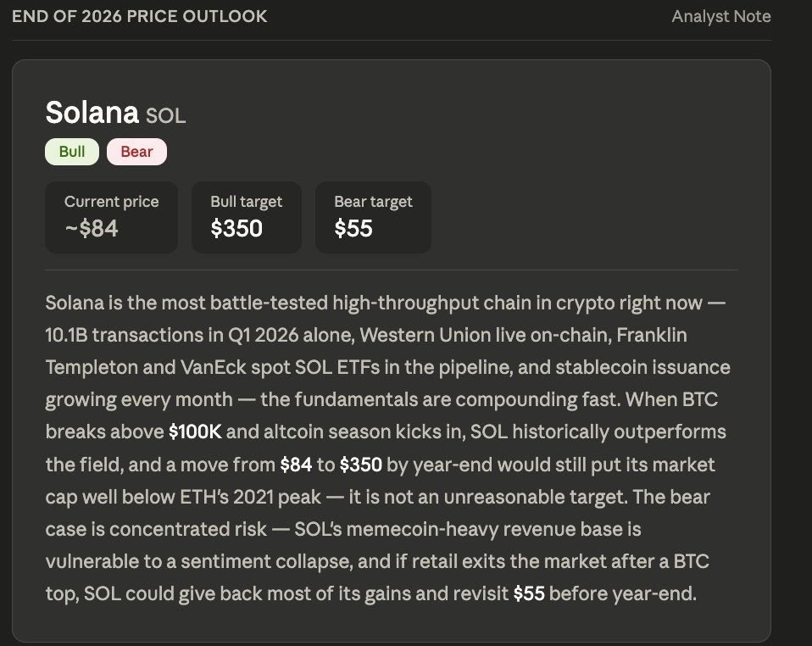Click the bold $100K in the paragraph
Image resolution: width=812 pixels, height=646 pixels.
tap(195, 432)
